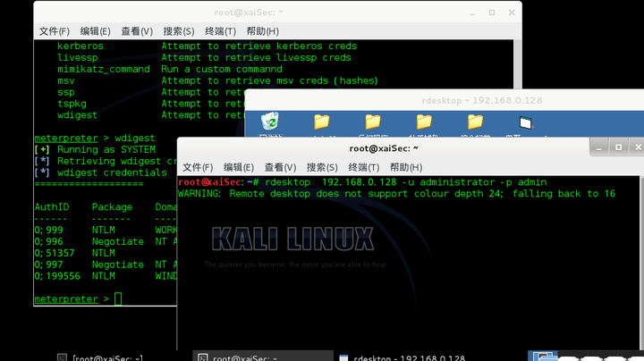Switch to rdesktop - 192.168.0.128 taskbar entry
This screenshot has height=361, width=644.
(x=402, y=357)
